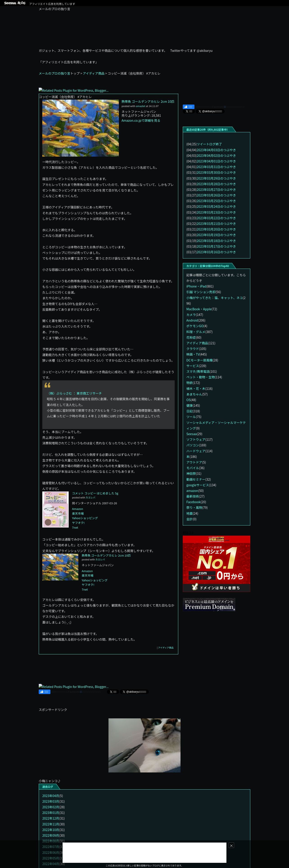Open the コメット コッピー はじめました 5g link
Viewport: 289px width, 868px height.
pyautogui.click(x=95, y=493)
